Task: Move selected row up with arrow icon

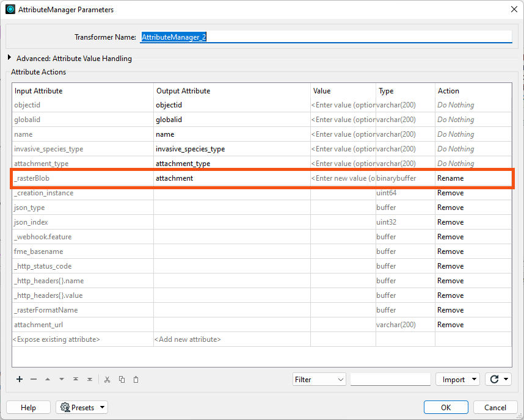Action: click(48, 379)
